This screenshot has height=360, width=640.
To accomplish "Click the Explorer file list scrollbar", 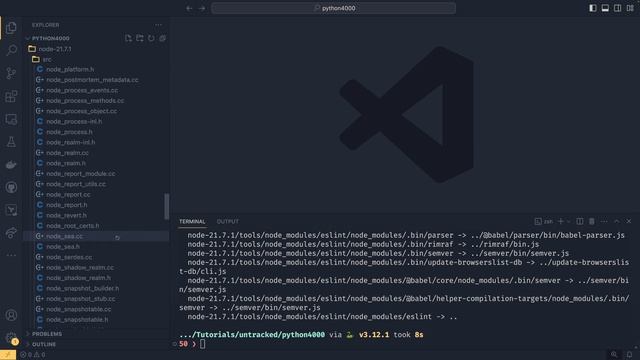I will pyautogui.click(x=167, y=207).
